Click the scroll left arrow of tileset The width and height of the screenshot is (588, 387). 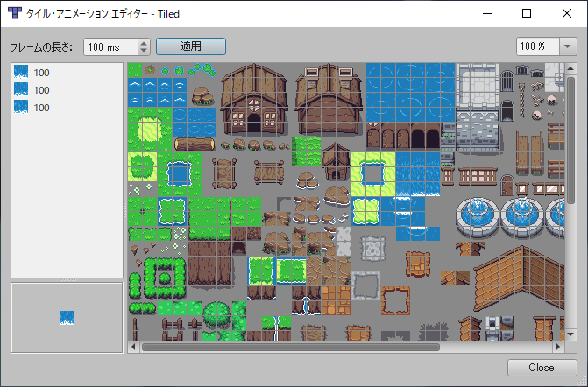(133, 347)
